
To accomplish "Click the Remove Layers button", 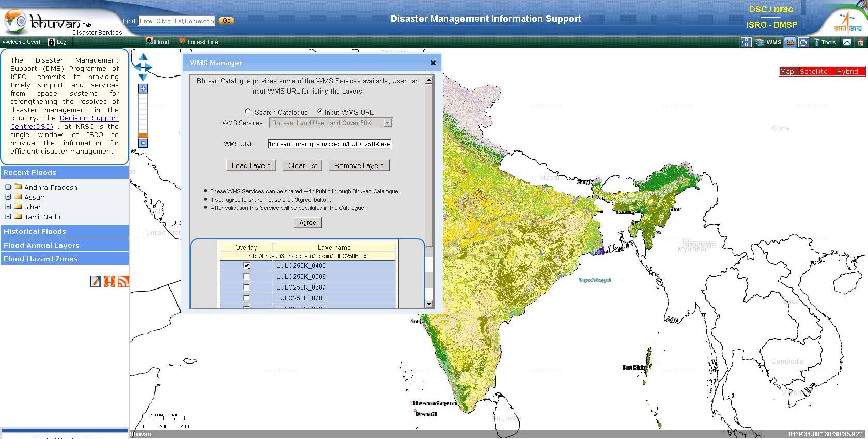I will tap(359, 165).
